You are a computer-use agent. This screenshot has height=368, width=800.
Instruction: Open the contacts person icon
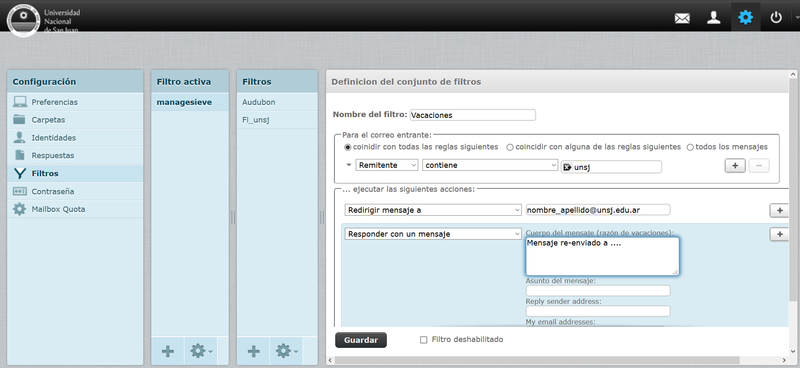pos(713,18)
